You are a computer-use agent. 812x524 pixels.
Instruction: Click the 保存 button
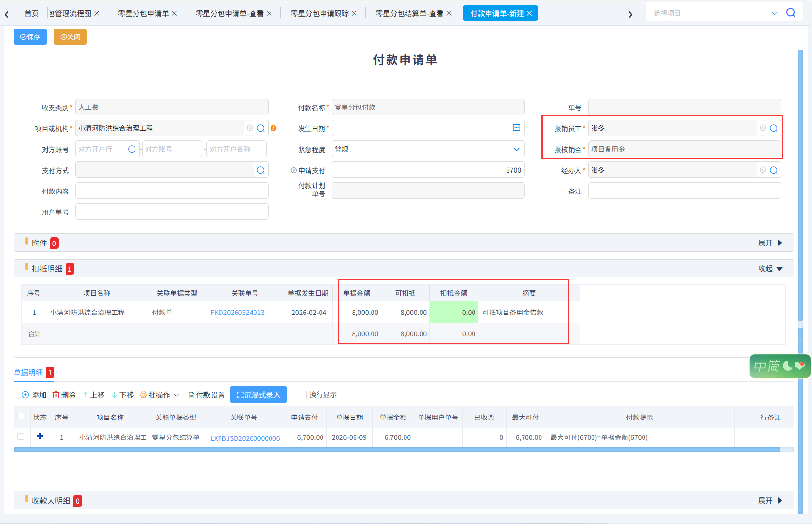pos(30,36)
